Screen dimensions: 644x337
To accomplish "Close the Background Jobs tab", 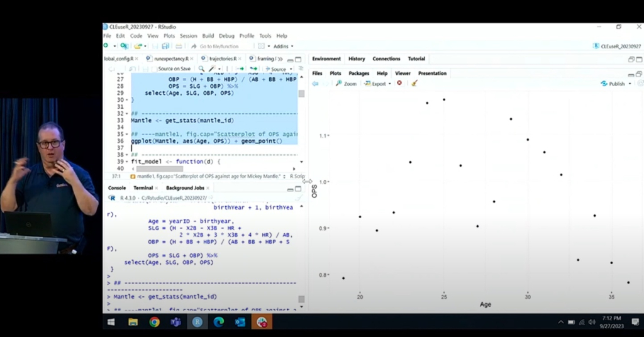I will tap(208, 188).
